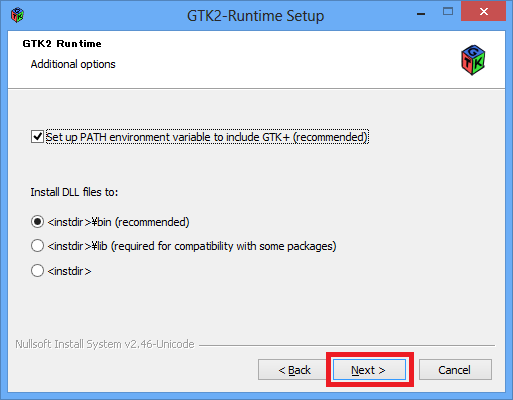Choose the <instdir>¥lib compatibility radio button
The image size is (513, 400).
[x=37, y=246]
